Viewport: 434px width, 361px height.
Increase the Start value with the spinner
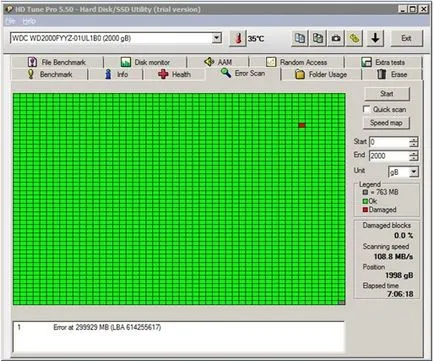(x=414, y=140)
